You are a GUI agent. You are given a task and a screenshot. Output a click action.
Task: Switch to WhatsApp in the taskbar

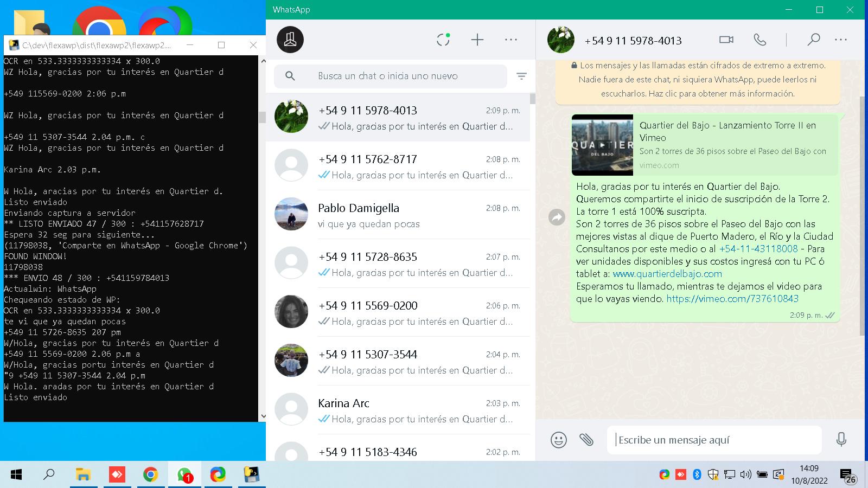click(x=184, y=475)
